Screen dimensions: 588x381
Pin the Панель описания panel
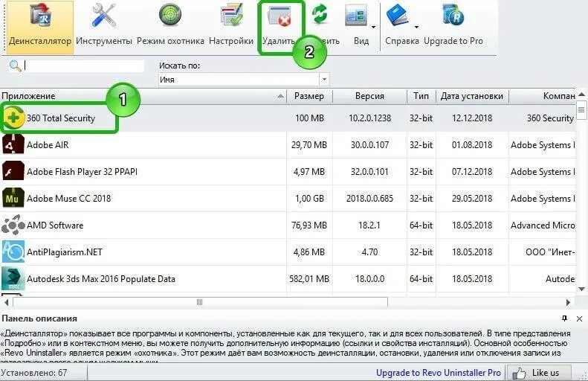tap(564, 318)
